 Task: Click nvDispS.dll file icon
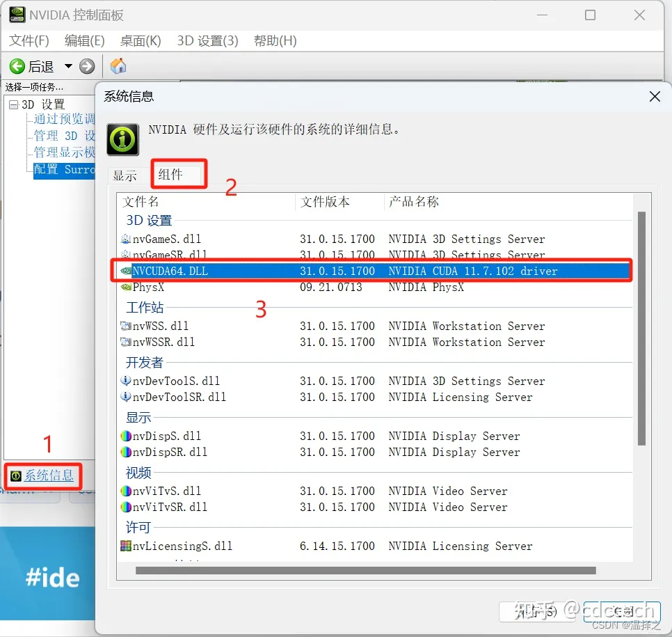click(x=126, y=436)
